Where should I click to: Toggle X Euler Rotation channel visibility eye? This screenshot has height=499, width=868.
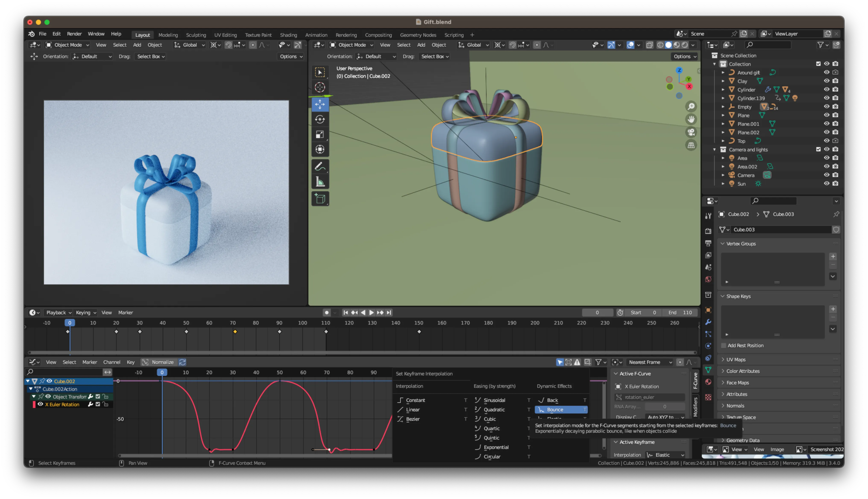tap(40, 405)
